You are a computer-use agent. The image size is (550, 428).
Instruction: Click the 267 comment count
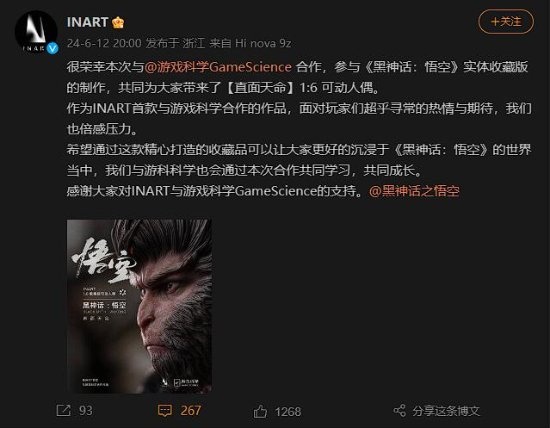(190, 410)
